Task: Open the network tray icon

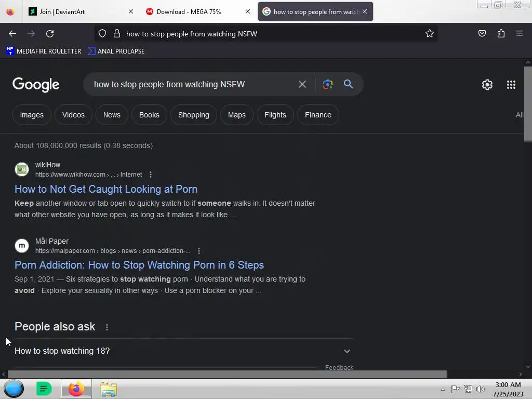Action: pyautogui.click(x=468, y=389)
